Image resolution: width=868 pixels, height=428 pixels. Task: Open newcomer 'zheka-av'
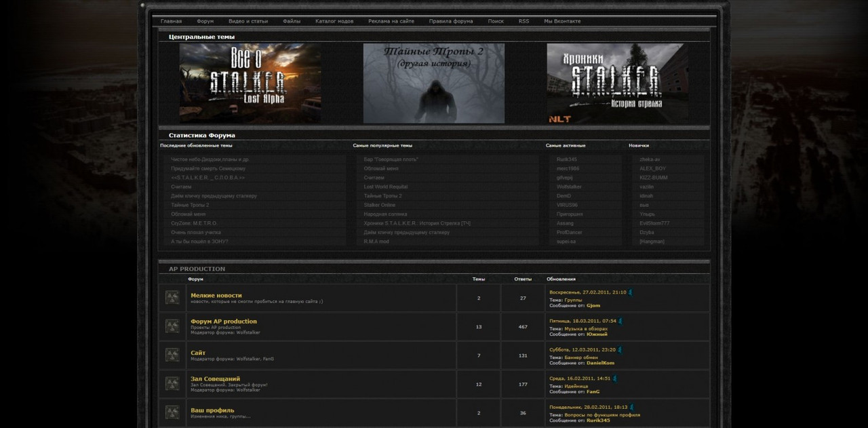pyautogui.click(x=650, y=159)
